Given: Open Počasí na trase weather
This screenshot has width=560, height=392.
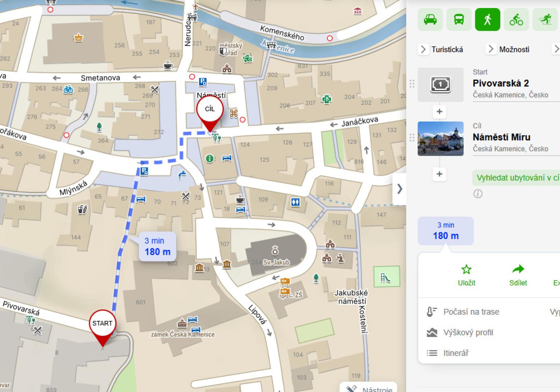Looking at the screenshot, I should pos(471,312).
